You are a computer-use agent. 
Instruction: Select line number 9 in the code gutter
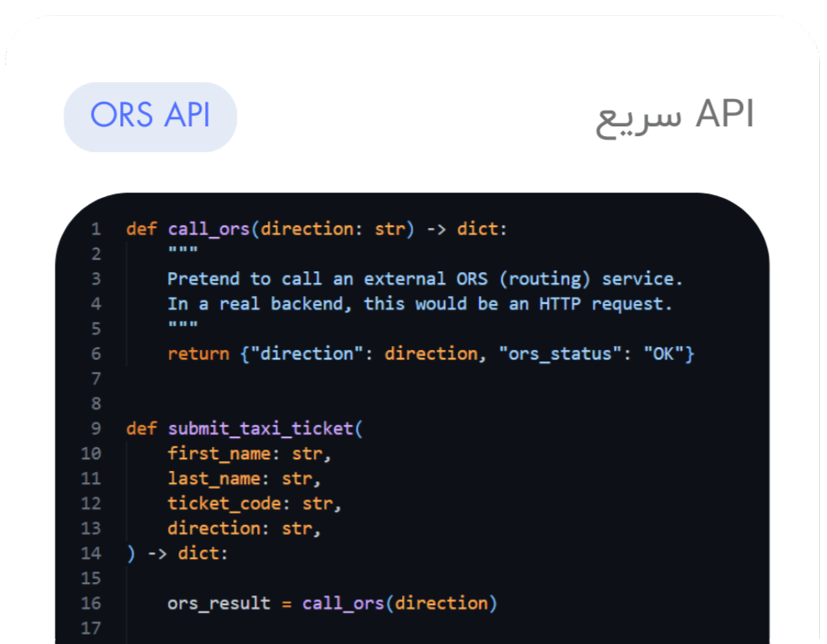(x=95, y=429)
